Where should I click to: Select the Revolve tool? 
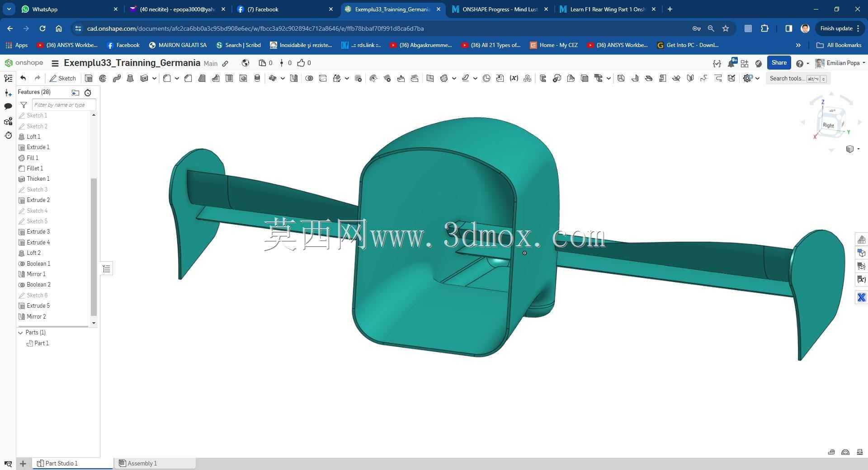[103, 78]
